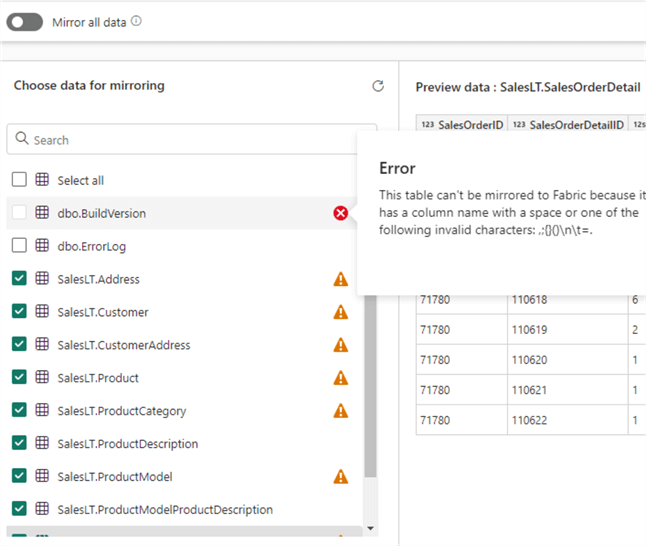Select the dbo.BuildVersion table name

point(101,213)
